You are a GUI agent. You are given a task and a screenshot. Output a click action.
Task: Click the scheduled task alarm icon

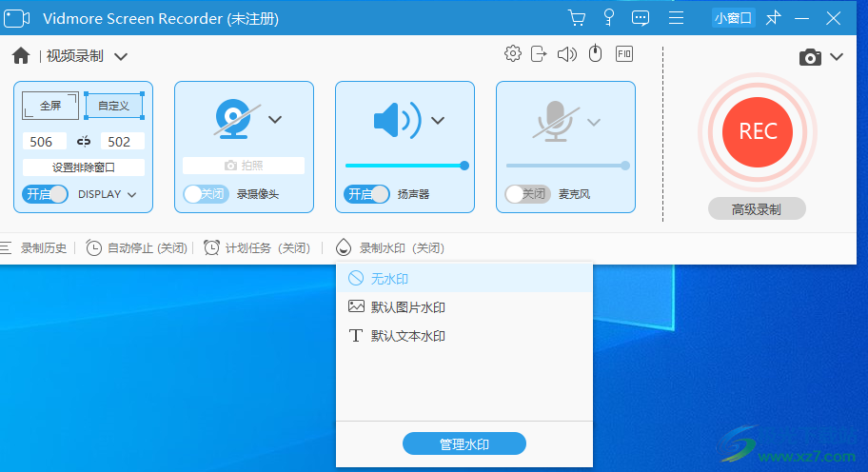(x=211, y=248)
